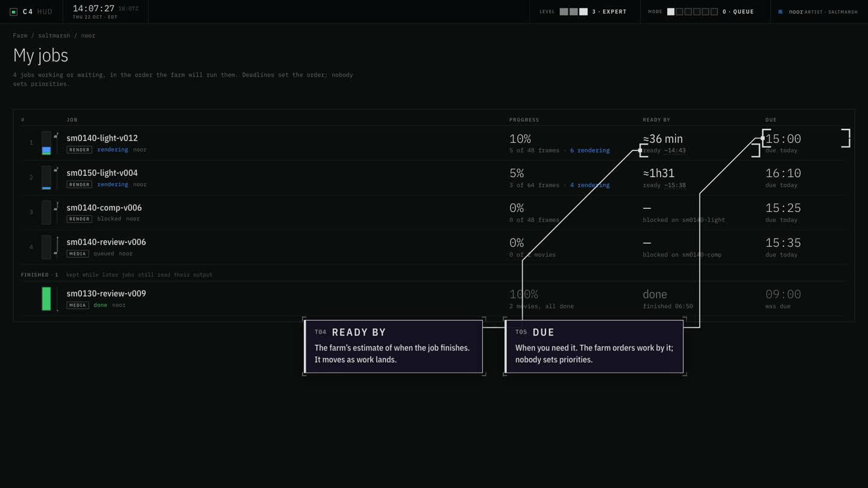Open finished job sm0130-review-v009

[x=106, y=293]
